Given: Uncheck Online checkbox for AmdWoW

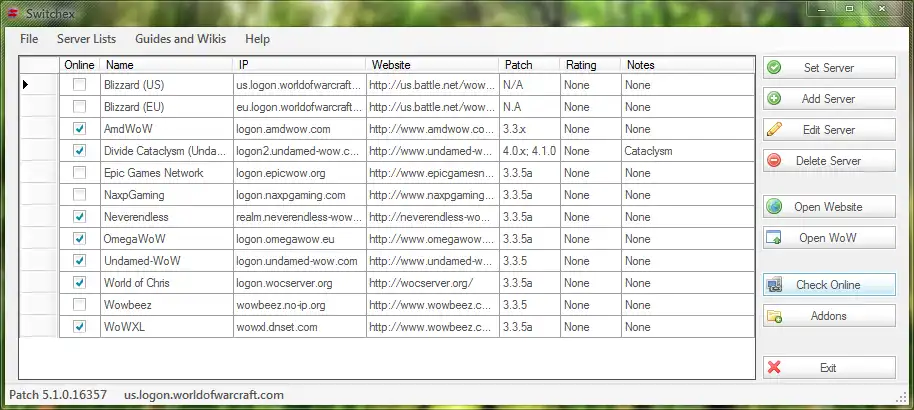Looking at the screenshot, I should click(x=79, y=129).
